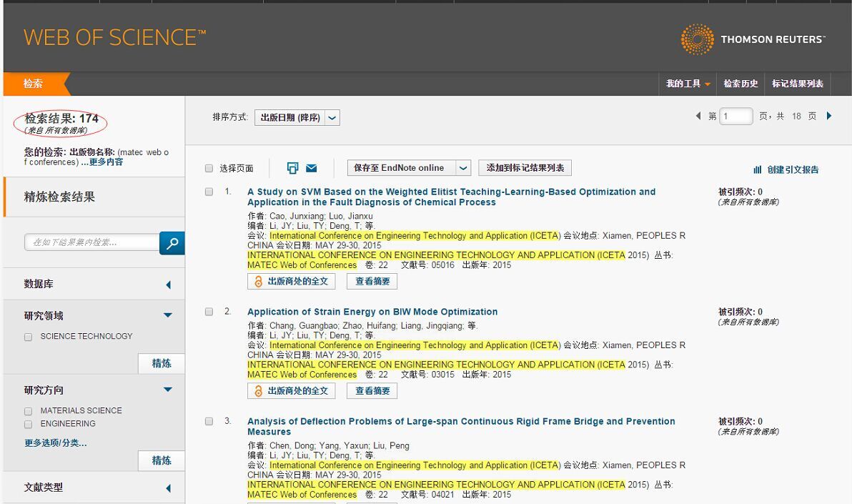The height and width of the screenshot is (504, 852).
Task: Open 标记结果列表 in top navigation
Action: pos(797,84)
